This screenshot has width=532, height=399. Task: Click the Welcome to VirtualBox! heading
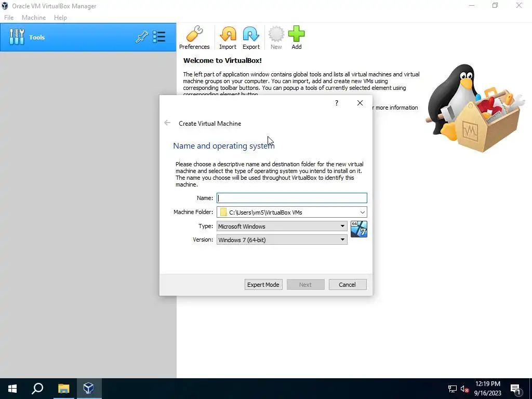tap(222, 61)
